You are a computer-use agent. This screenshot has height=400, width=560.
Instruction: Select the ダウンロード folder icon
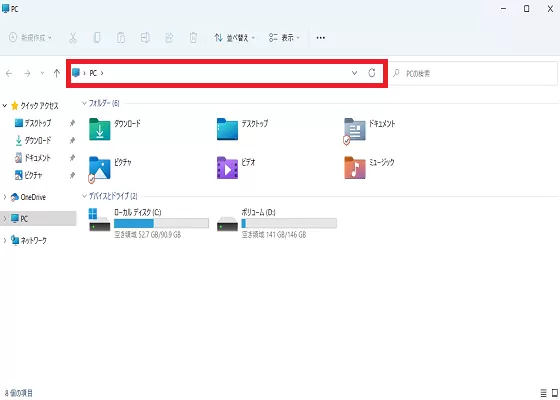[x=100, y=129]
